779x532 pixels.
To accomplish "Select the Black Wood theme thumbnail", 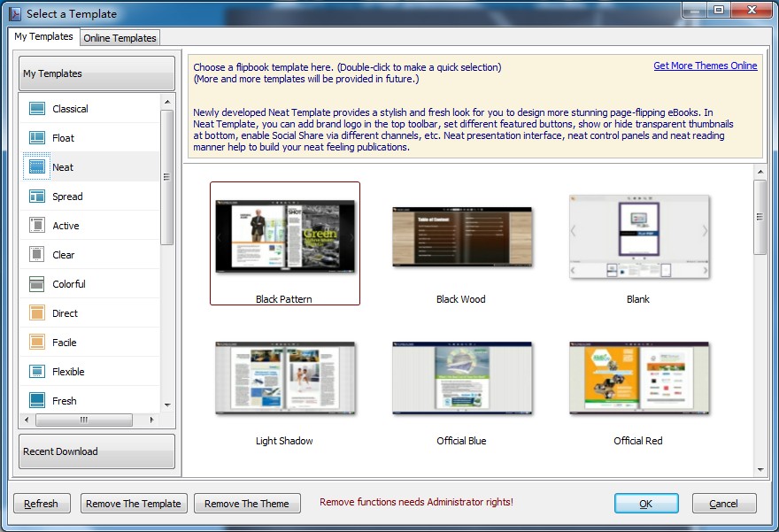I will pyautogui.click(x=461, y=237).
